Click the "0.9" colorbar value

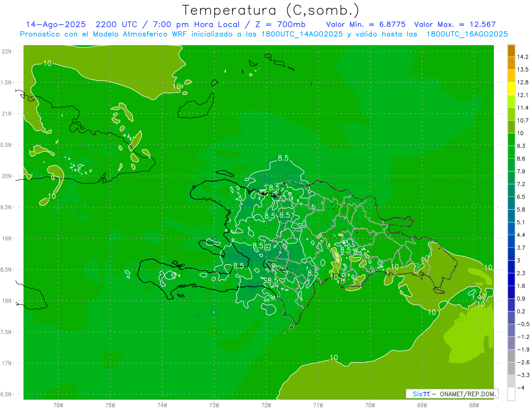tap(521, 298)
